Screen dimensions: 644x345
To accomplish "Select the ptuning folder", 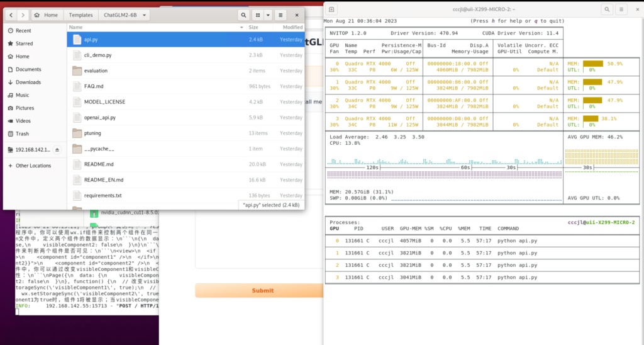I will (x=186, y=133).
